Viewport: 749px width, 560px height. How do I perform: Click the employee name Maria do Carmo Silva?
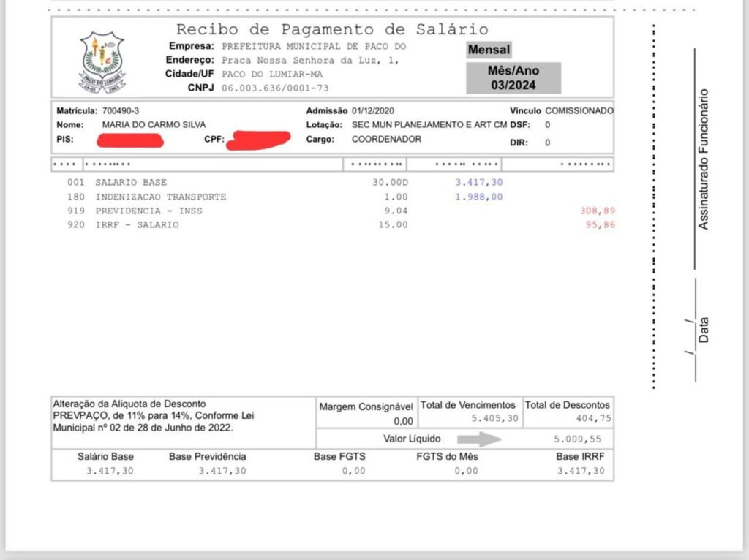click(x=154, y=124)
